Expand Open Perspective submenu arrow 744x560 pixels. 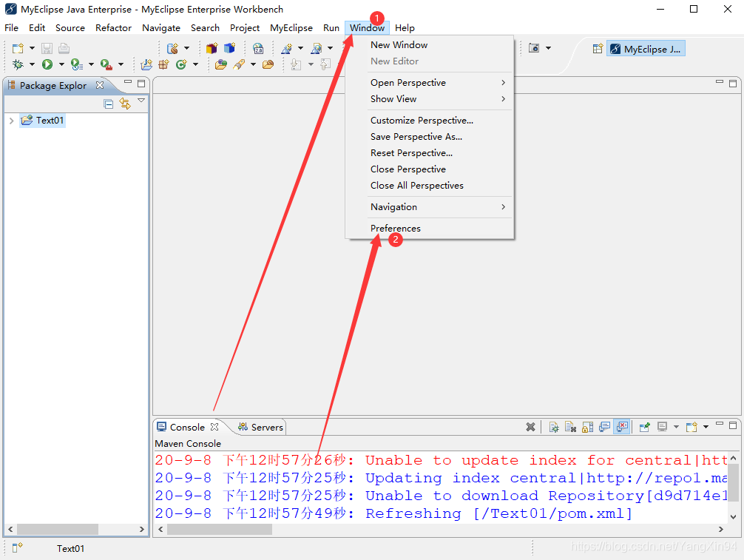click(503, 83)
